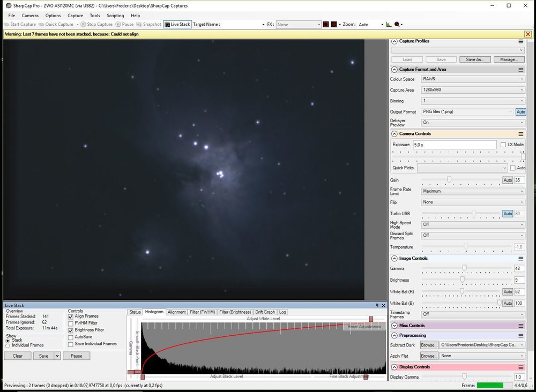The image size is (536, 392).
Task: Select the Individual Frames radio button
Action: click(8, 345)
